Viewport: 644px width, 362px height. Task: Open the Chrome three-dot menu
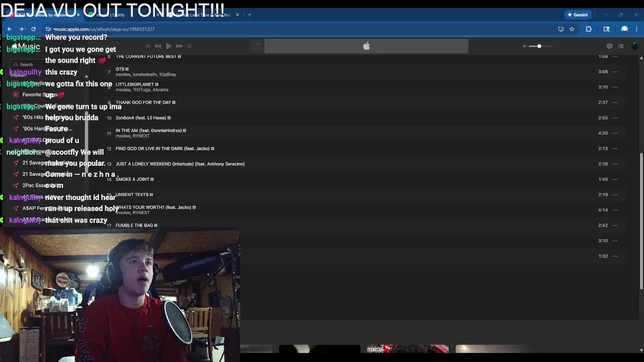click(x=636, y=29)
